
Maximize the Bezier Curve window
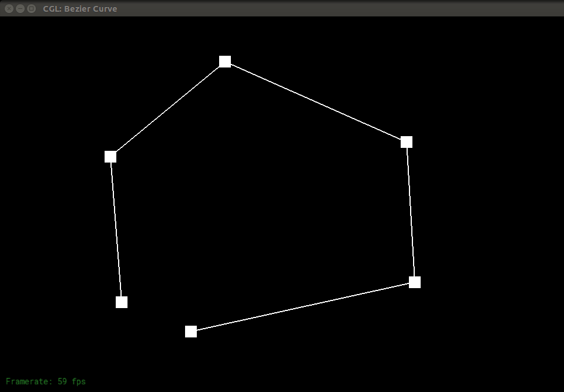click(32, 8)
